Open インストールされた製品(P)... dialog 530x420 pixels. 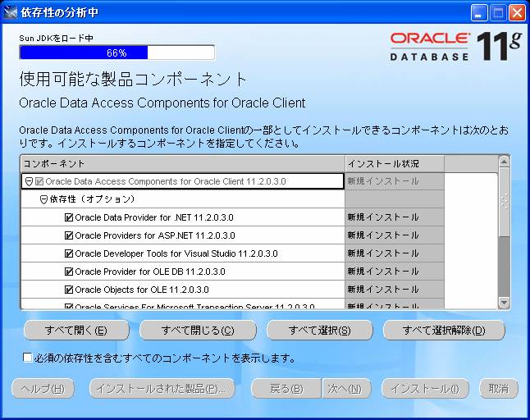click(x=162, y=389)
